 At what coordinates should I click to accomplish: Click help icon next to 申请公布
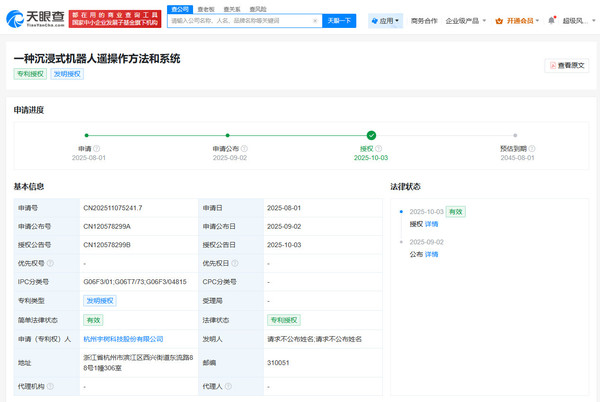click(x=244, y=149)
